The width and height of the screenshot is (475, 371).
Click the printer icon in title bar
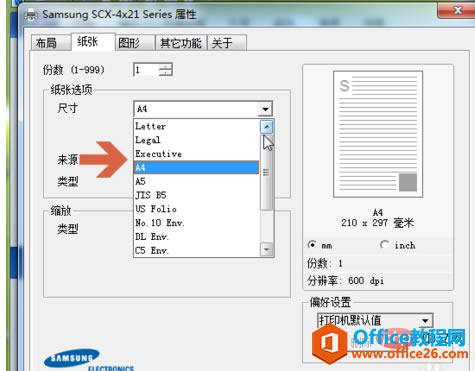click(x=31, y=14)
